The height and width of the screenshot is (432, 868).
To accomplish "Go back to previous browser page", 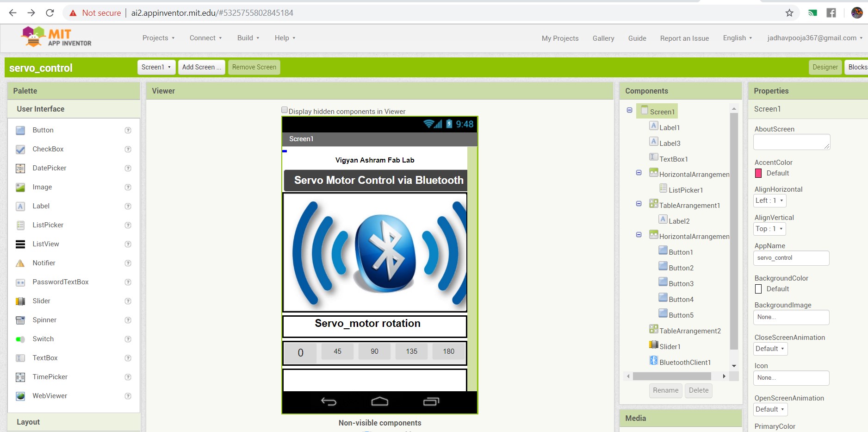I will pos(13,13).
